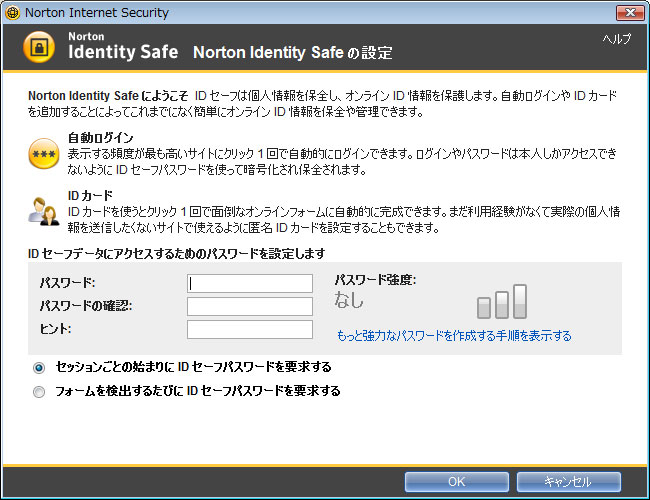Click the shortest password strength bar
The height and width of the screenshot is (500, 650).
pyautogui.click(x=484, y=308)
